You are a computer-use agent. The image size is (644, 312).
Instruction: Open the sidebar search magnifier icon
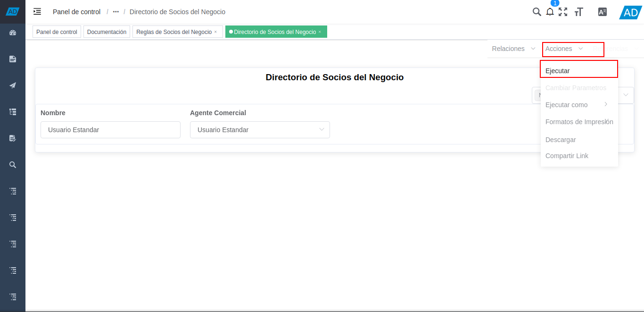(13, 164)
